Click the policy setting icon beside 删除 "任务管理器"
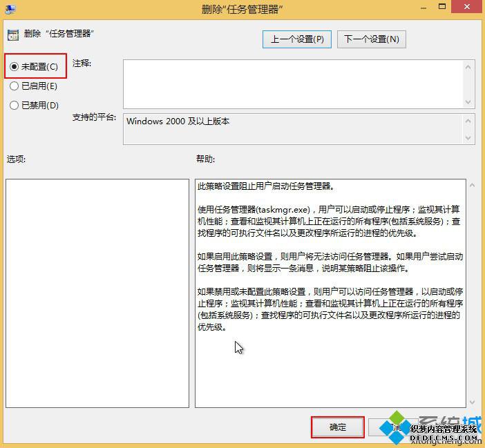Viewport: 485px width, 448px height. 13,35
